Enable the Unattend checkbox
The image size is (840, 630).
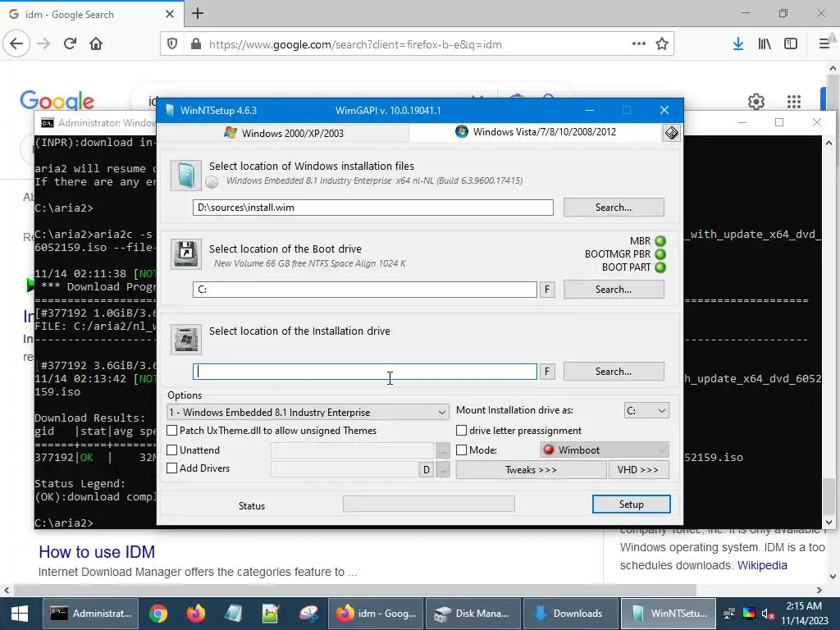click(172, 450)
